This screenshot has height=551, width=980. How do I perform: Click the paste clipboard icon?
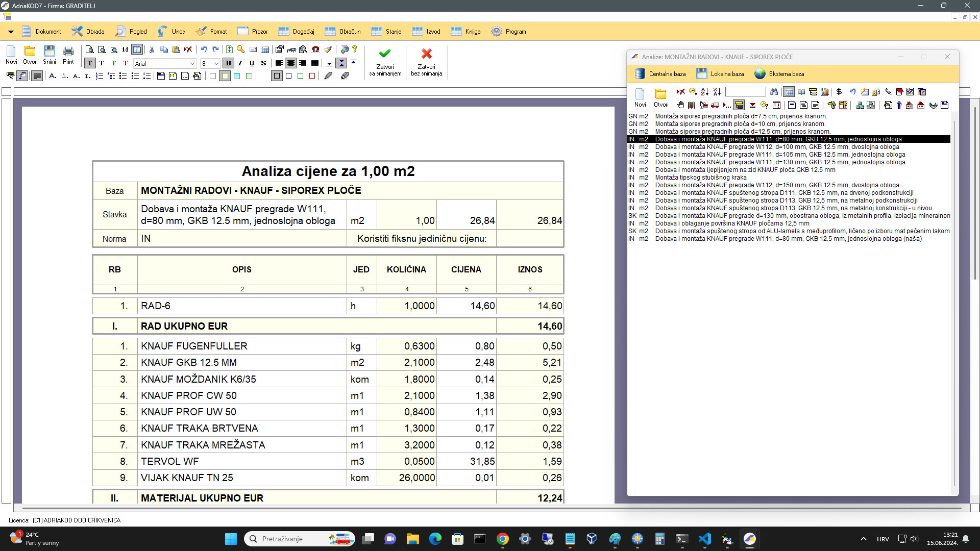[x=176, y=49]
